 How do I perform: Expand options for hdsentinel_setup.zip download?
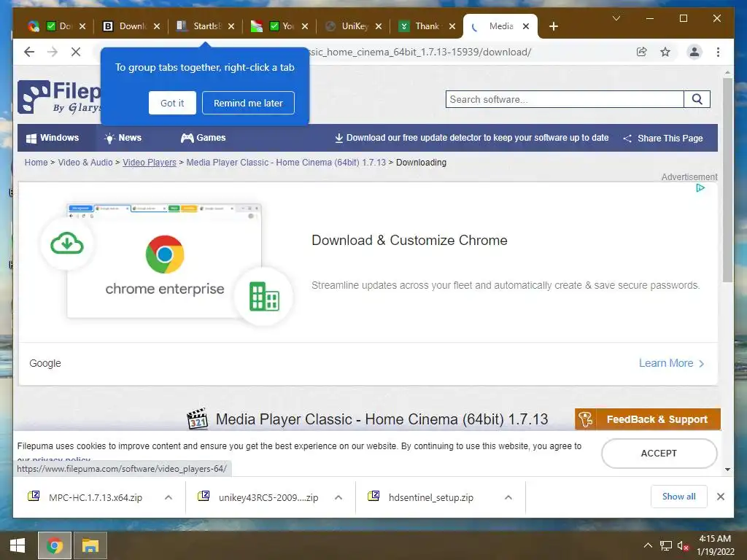pyautogui.click(x=508, y=497)
